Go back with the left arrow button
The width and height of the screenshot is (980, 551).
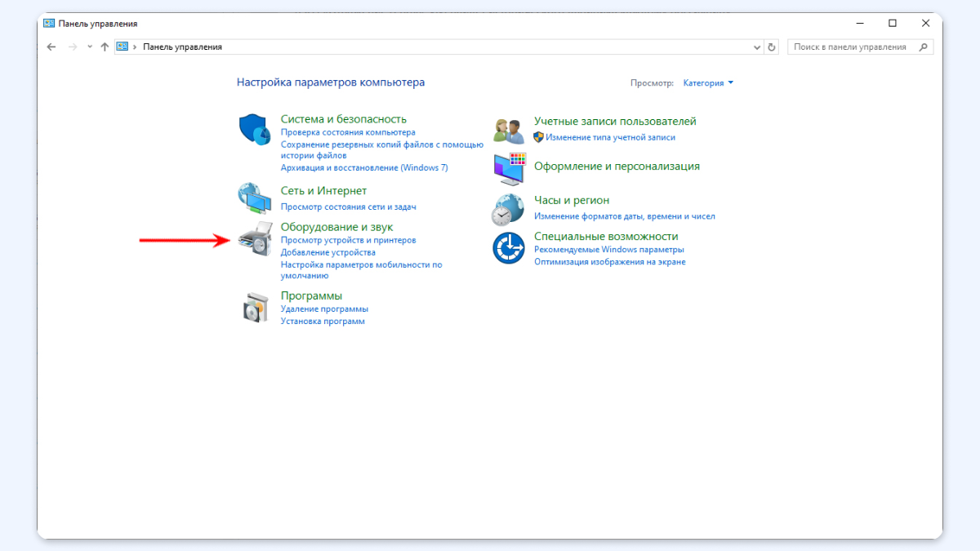pyautogui.click(x=51, y=47)
